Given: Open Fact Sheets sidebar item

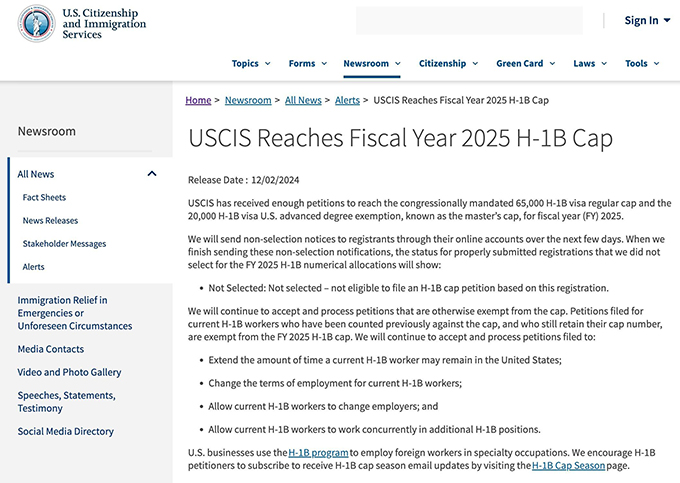Looking at the screenshot, I should [44, 197].
